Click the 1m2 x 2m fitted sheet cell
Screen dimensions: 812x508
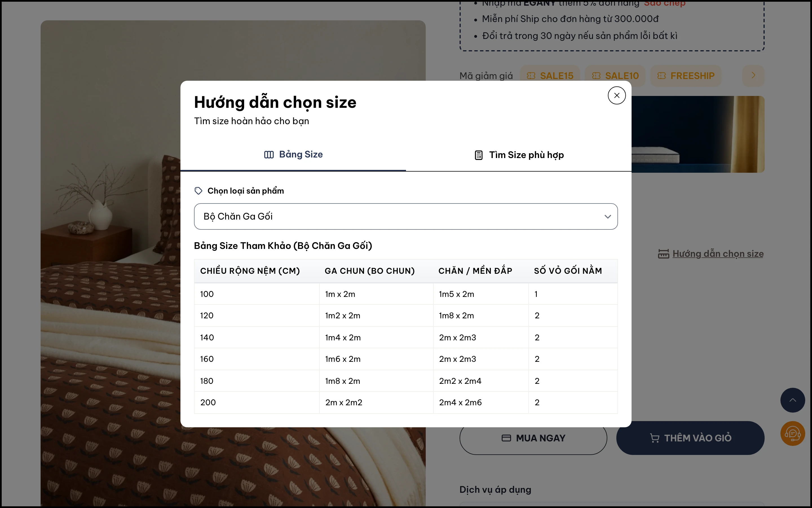[376, 316]
